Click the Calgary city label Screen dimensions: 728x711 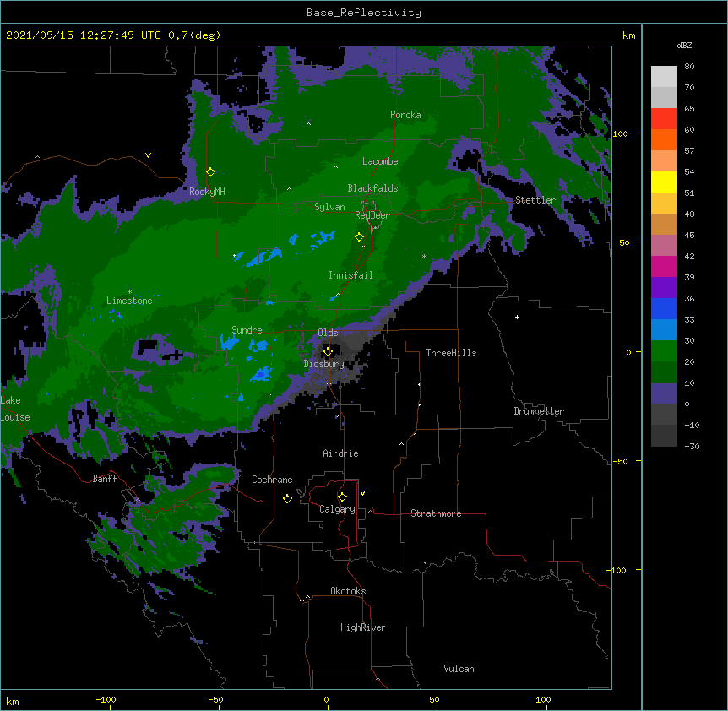click(x=337, y=509)
